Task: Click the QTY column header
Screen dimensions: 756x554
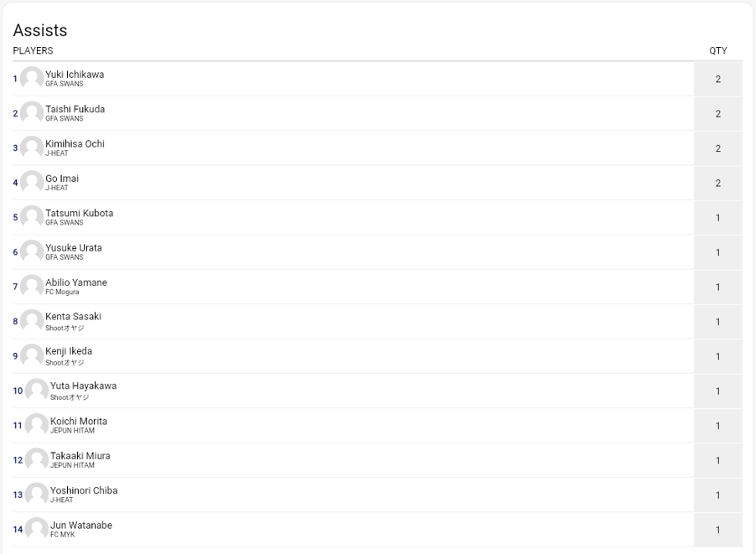Action: click(717, 50)
